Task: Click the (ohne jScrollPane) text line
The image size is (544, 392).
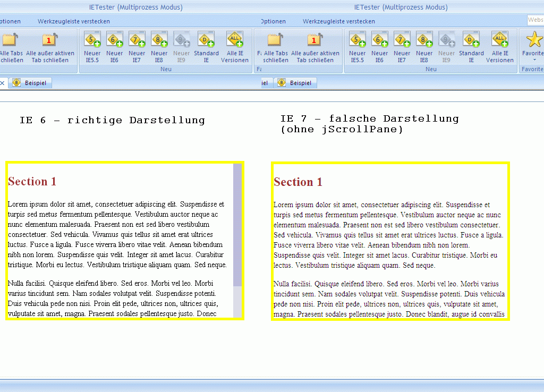Action: [342, 130]
